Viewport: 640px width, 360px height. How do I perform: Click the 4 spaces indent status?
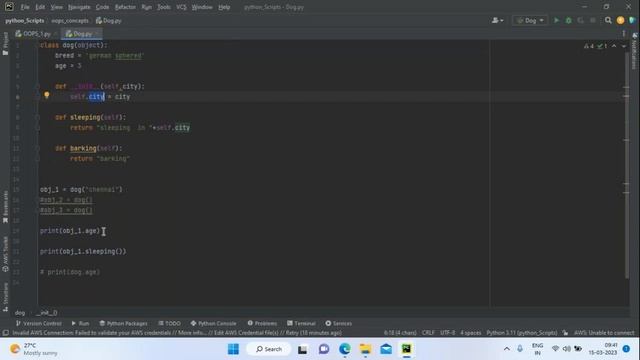(471, 333)
